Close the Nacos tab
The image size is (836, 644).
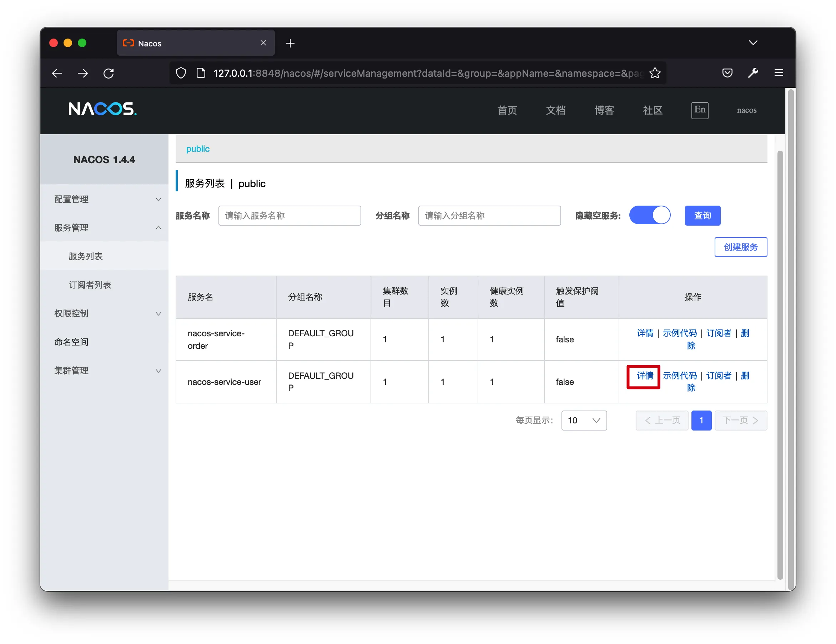pos(263,43)
